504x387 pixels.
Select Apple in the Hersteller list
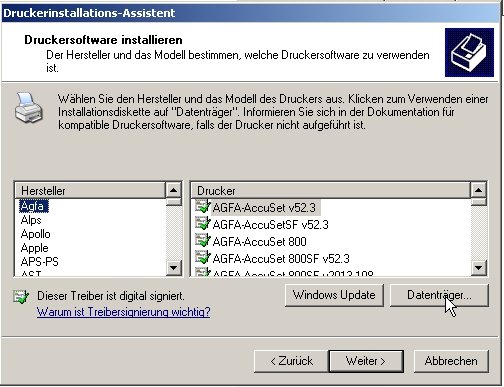tap(34, 248)
